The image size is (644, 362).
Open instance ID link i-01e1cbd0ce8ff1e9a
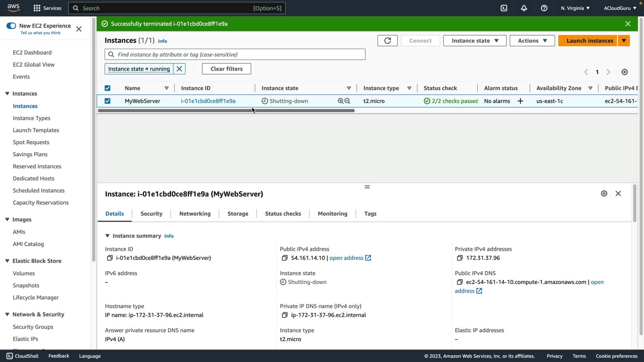click(208, 101)
